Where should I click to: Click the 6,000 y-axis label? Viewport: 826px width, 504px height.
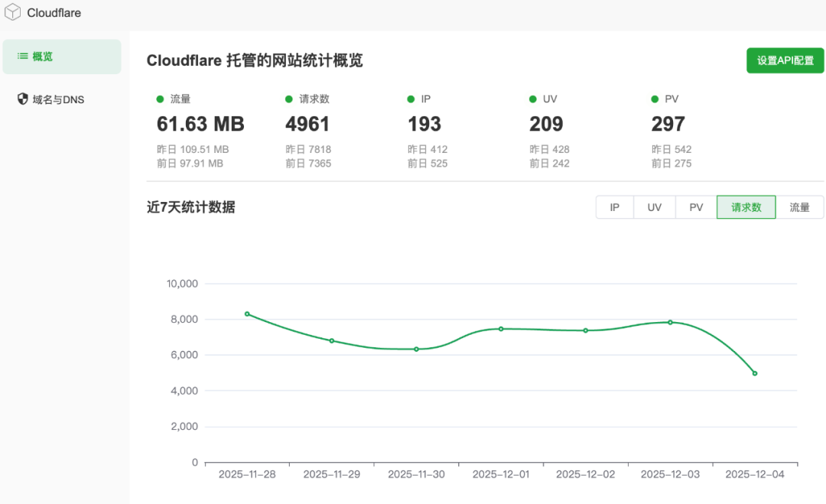pos(184,356)
